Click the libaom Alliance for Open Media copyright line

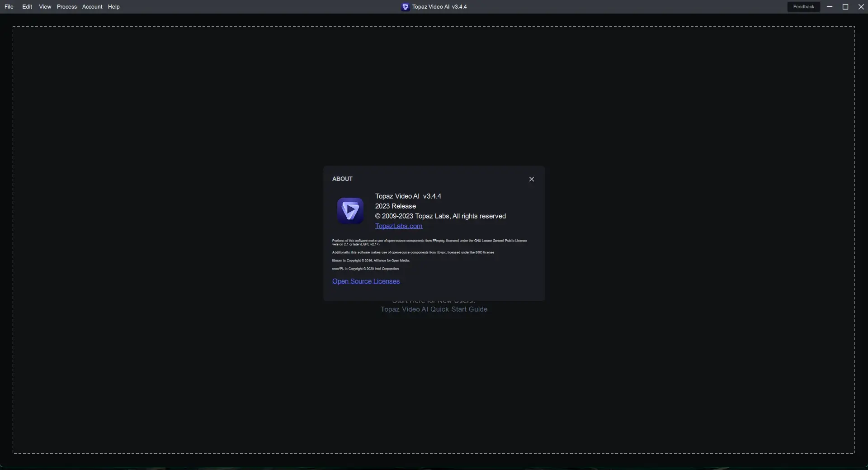point(371,261)
